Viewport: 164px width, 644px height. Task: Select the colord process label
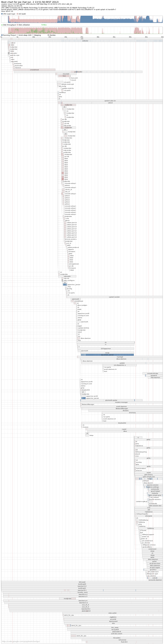[x=155, y=578]
